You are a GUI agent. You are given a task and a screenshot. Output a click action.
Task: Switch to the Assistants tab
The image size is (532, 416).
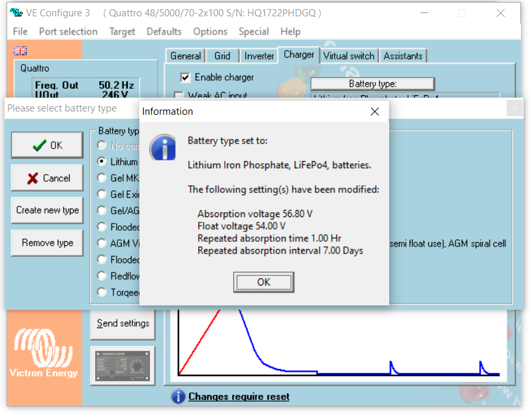point(403,55)
